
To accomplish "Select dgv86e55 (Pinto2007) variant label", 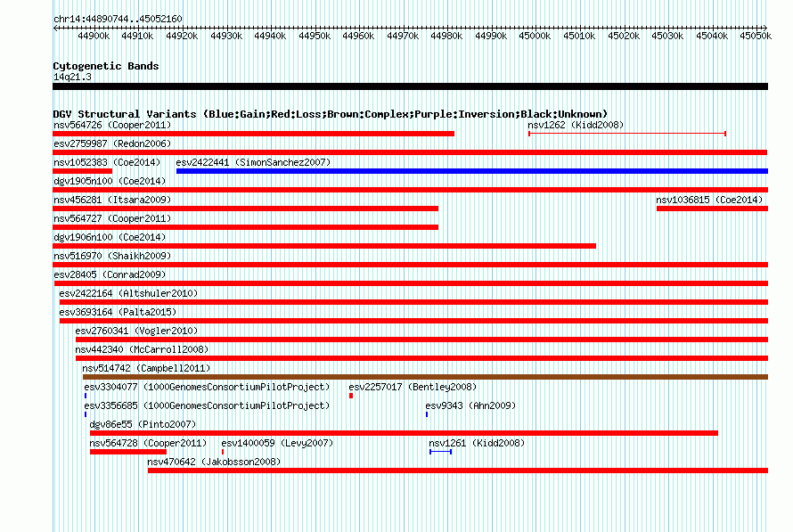I will pyautogui.click(x=143, y=424).
